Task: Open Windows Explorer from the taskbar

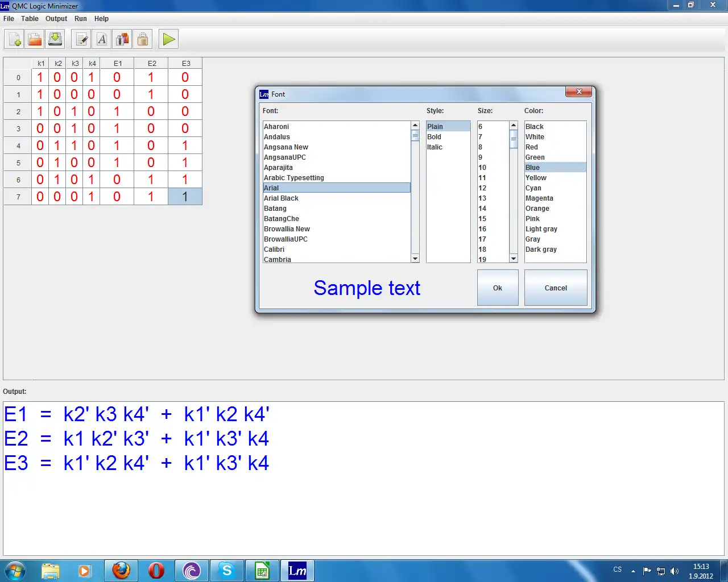Action: click(51, 571)
